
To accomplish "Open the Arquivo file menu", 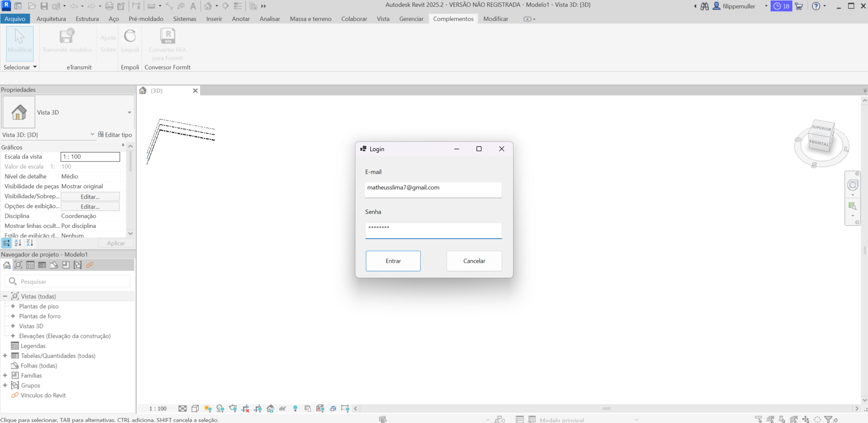I will click(15, 19).
